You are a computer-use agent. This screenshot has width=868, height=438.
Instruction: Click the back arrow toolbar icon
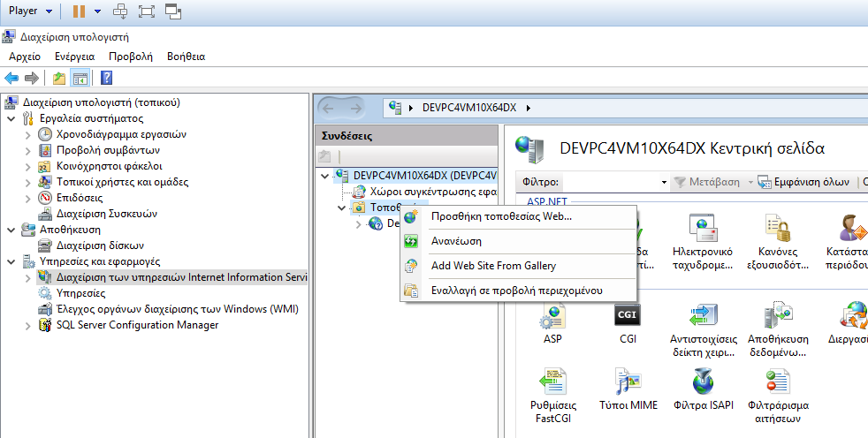(12, 78)
